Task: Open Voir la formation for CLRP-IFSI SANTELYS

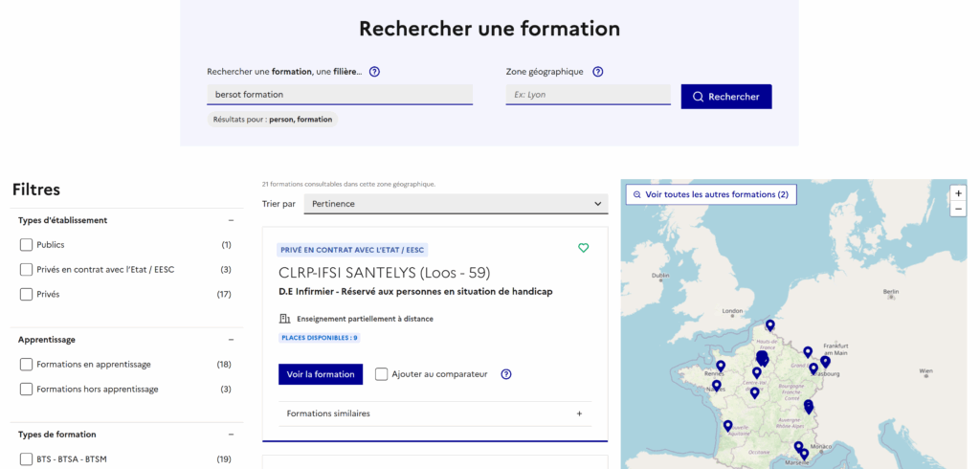Action: click(x=321, y=374)
